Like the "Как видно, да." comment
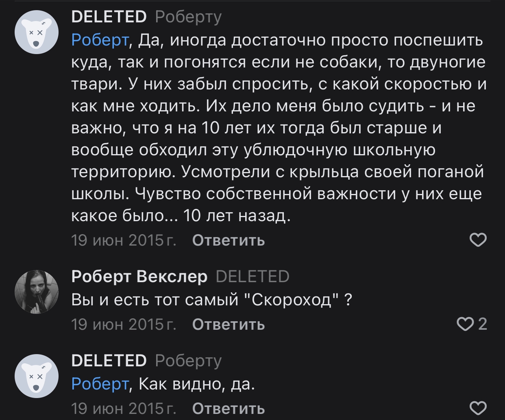Viewport: 505px width, 420px height. 478,407
